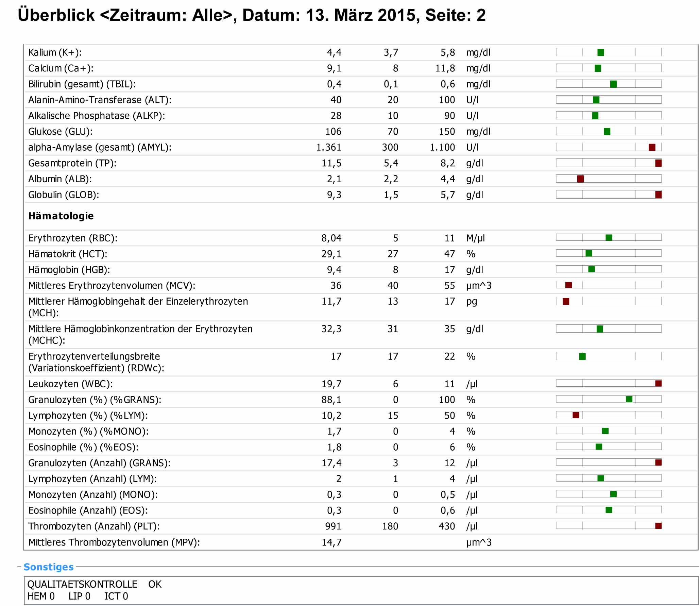Click the red Lymphozyten (%) range marker
Image resolution: width=700 pixels, height=606 pixels.
pyautogui.click(x=576, y=415)
